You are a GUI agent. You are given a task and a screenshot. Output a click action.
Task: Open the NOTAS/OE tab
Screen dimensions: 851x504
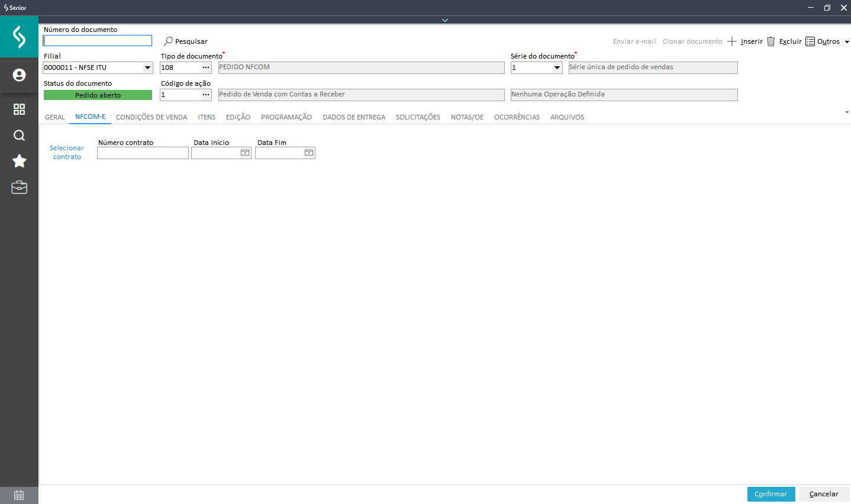tap(468, 117)
